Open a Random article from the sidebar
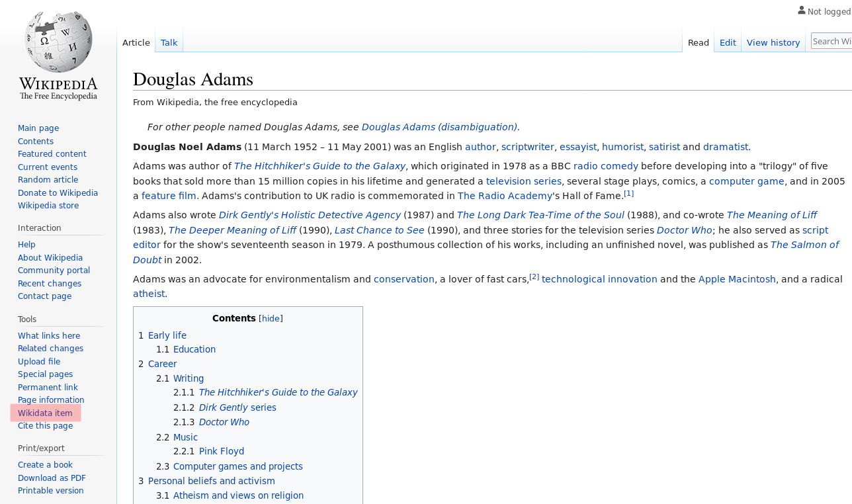This screenshot has width=852, height=504. (48, 179)
